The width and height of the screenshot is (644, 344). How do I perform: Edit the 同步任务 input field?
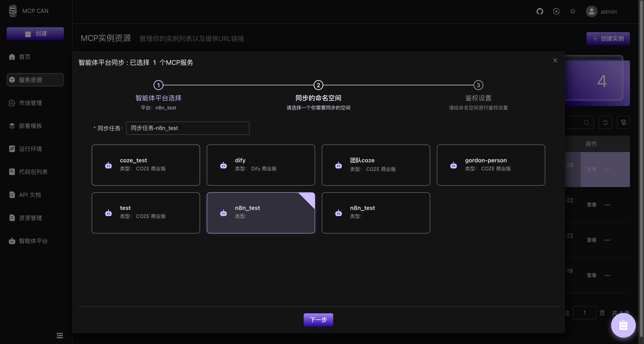(188, 128)
